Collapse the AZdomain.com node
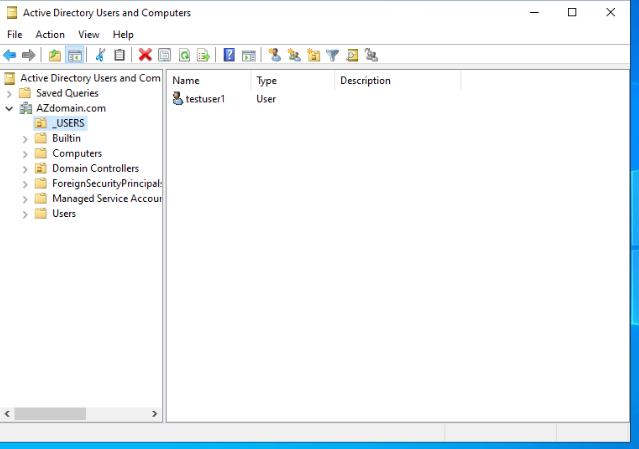Viewport: 639px width, 449px height. [9, 108]
